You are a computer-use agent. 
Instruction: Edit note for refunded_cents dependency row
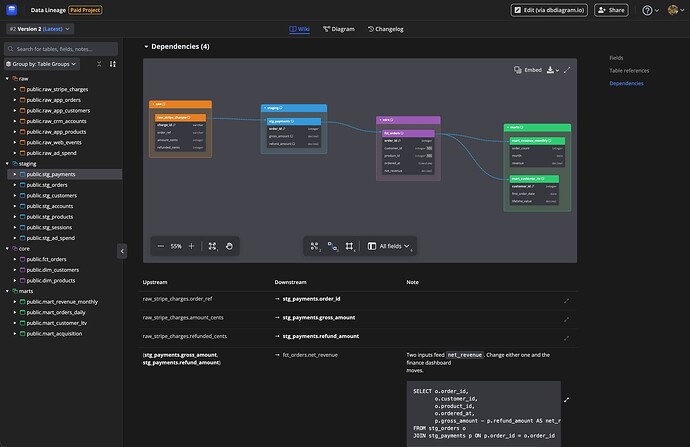566,338
